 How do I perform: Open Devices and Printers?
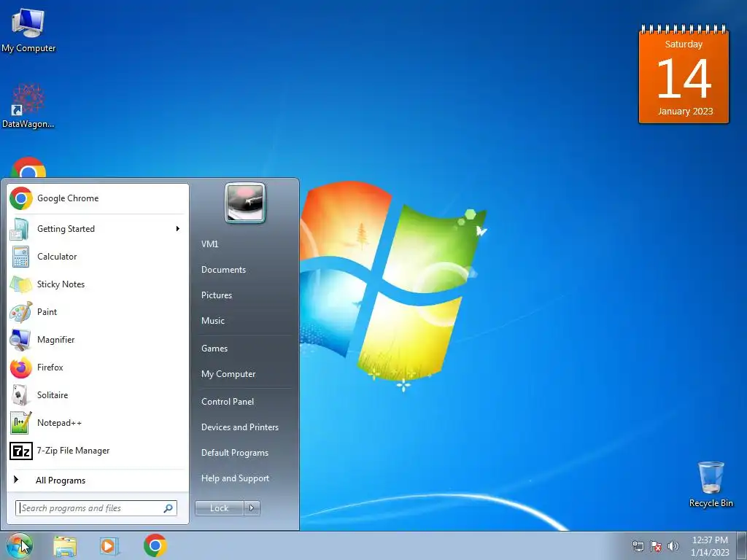point(240,427)
